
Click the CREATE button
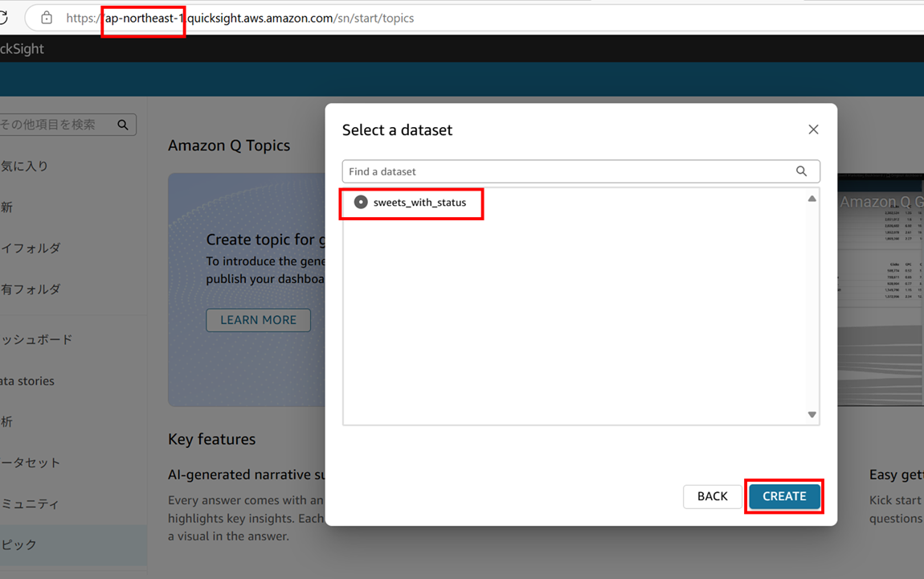coord(784,496)
